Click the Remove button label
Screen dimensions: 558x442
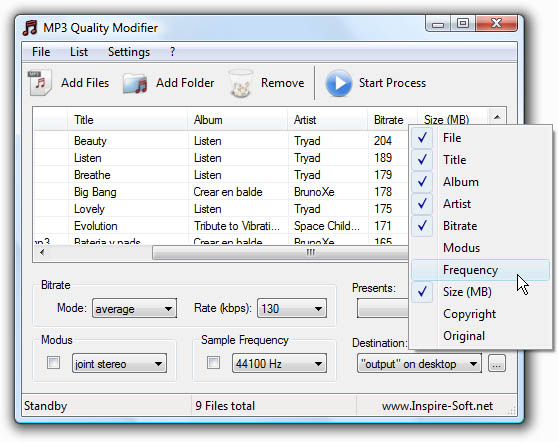pos(283,83)
